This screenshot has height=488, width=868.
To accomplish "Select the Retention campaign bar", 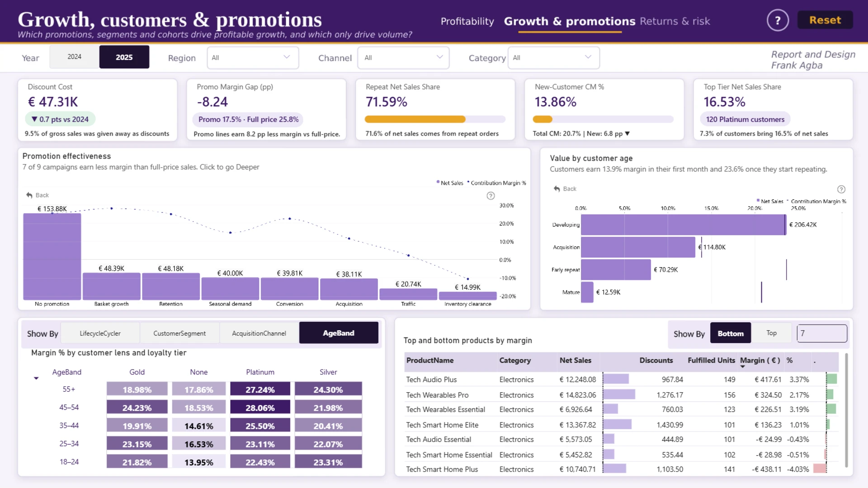I will pos(171,286).
